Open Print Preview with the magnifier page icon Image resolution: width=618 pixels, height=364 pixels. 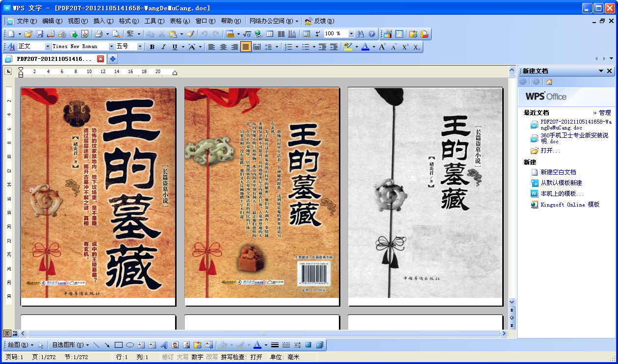pos(116,34)
